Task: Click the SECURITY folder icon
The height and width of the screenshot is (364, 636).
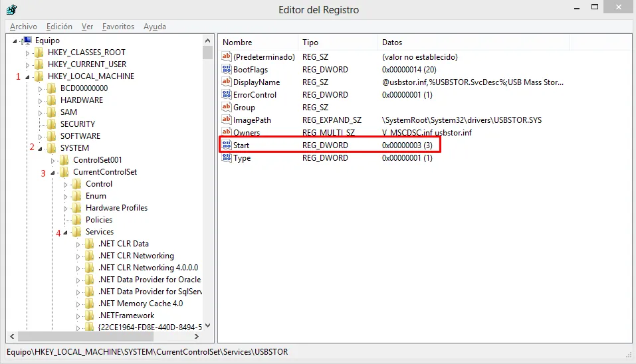Action: [52, 124]
